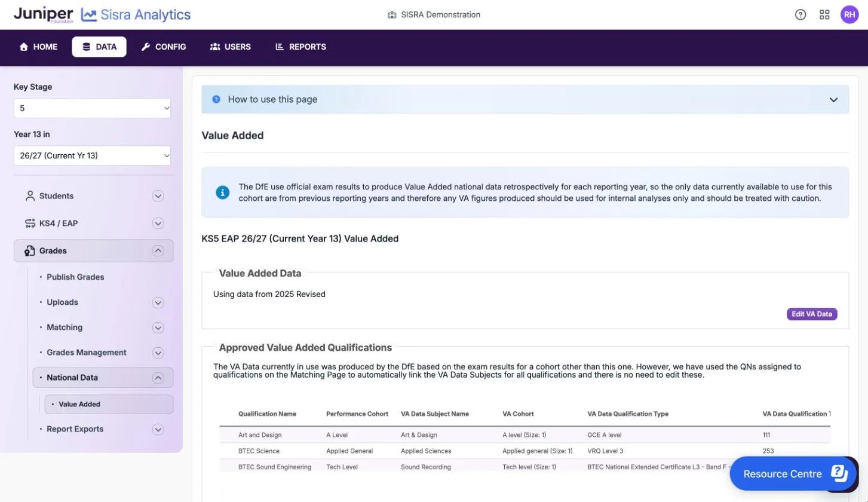Collapse the National Data submenu chevron
The height and width of the screenshot is (502, 868).
(x=158, y=378)
